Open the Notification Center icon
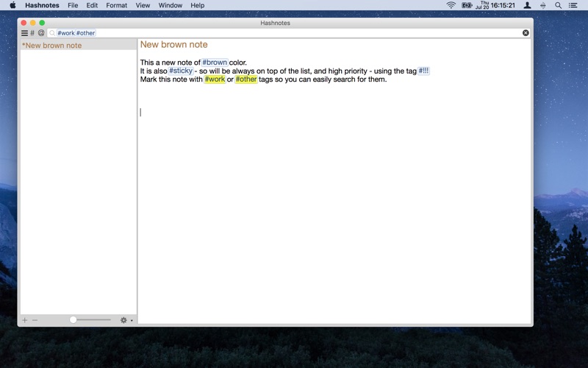 (x=573, y=5)
